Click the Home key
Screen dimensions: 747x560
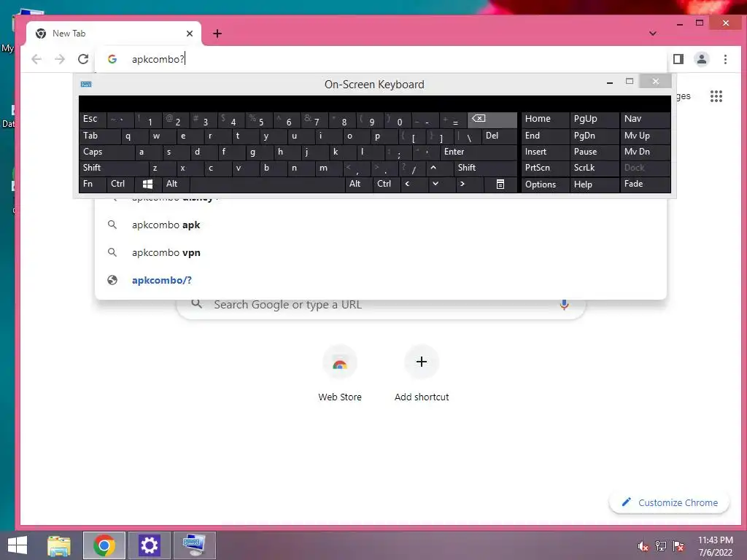click(545, 120)
